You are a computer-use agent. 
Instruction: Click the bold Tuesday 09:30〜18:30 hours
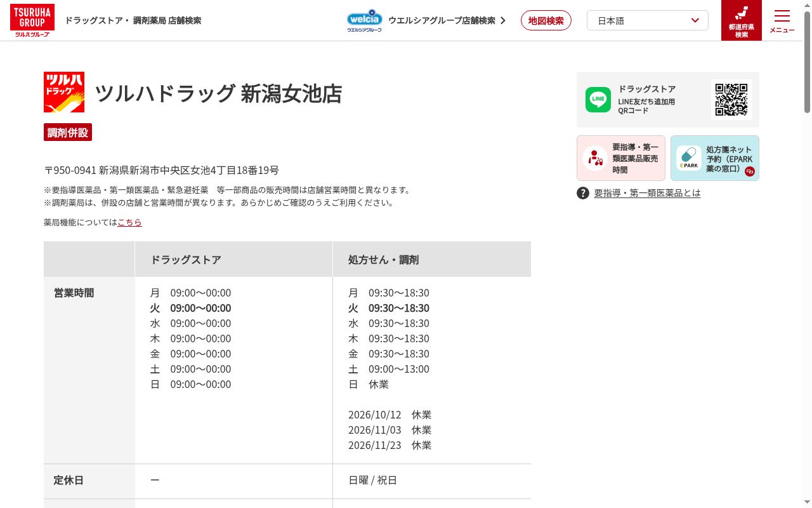tap(389, 308)
